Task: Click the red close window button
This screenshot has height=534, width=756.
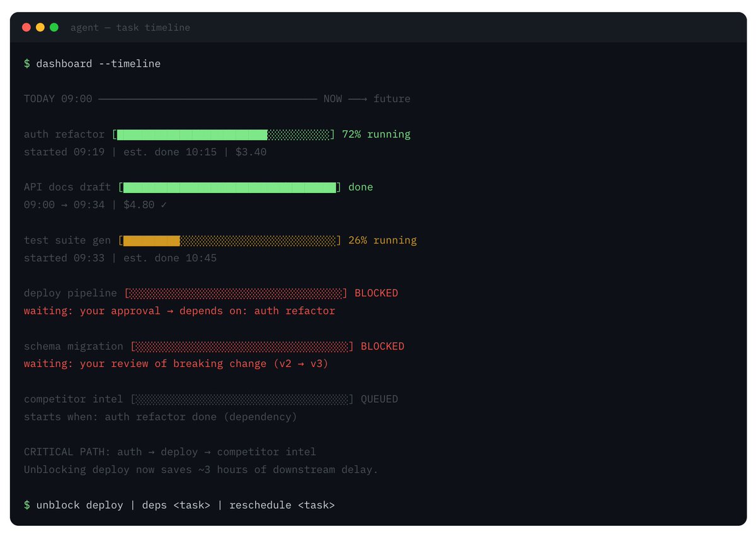Action: 26,27
